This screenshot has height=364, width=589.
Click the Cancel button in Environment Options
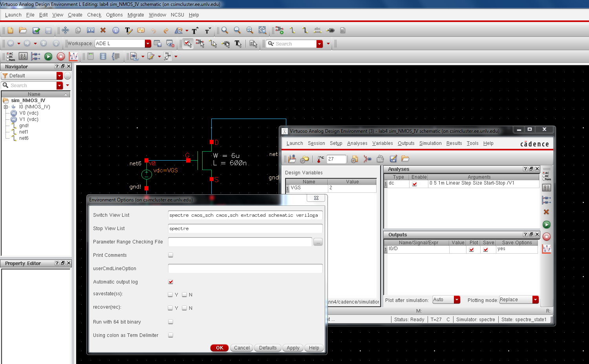click(x=242, y=348)
